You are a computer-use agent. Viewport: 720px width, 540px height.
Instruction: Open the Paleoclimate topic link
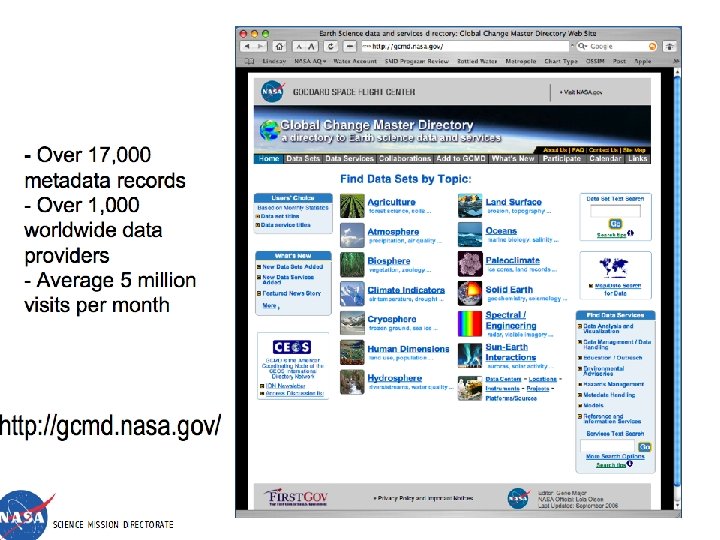512,260
